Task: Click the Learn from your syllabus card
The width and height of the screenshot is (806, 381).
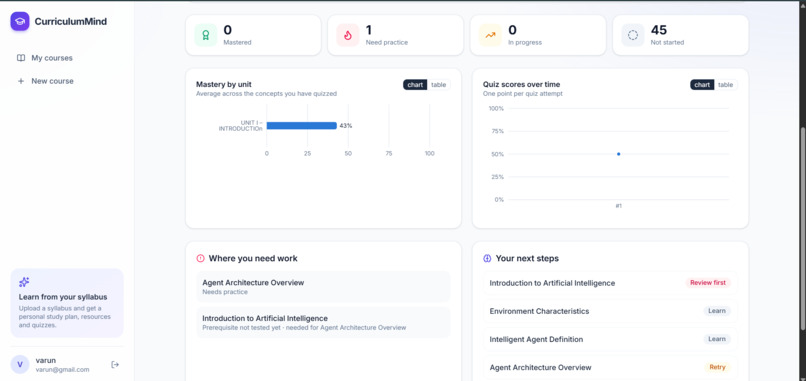Action: click(x=67, y=303)
